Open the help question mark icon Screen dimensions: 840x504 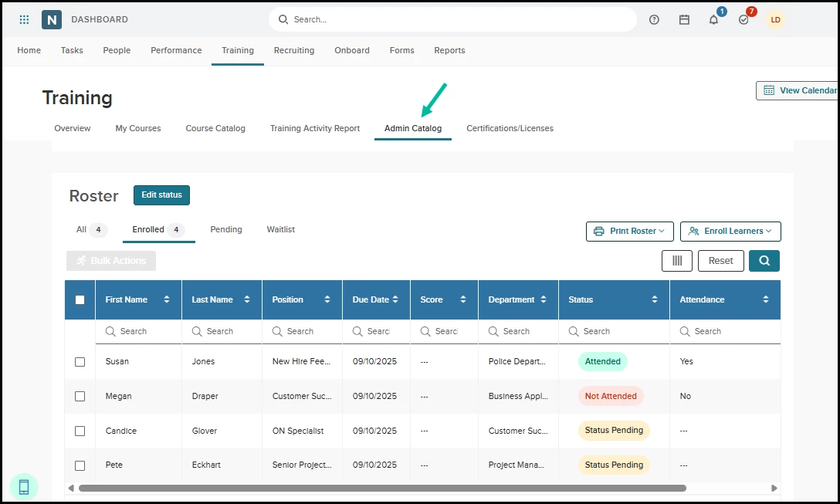click(x=654, y=20)
